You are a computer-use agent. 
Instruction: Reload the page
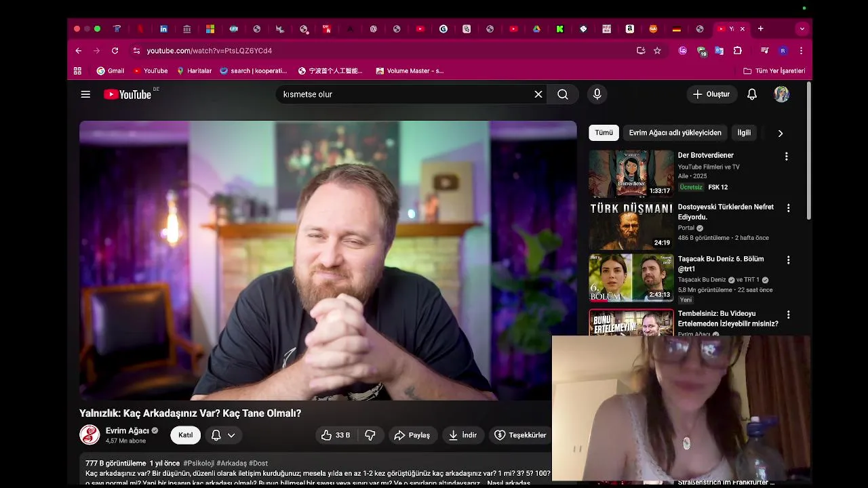coord(115,50)
